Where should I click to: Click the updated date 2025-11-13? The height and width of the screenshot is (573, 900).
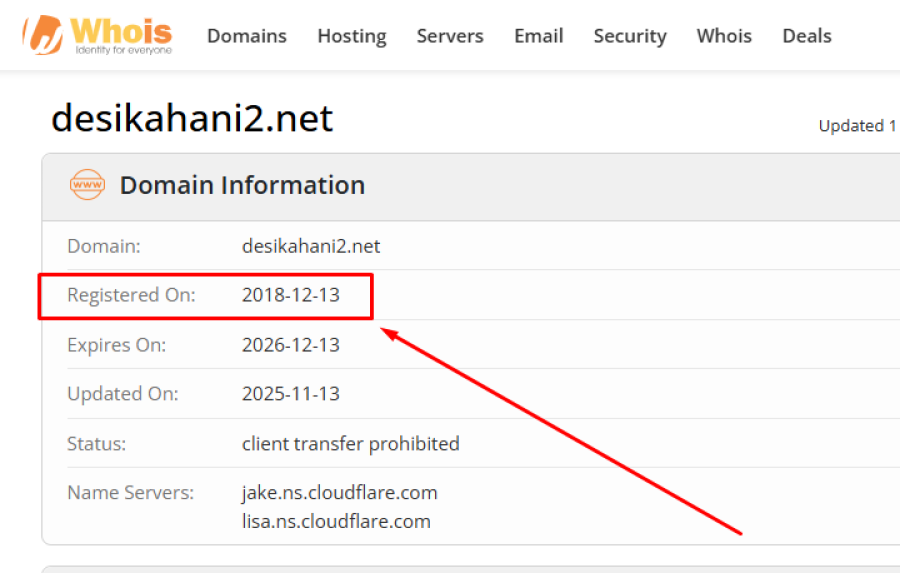pos(291,394)
